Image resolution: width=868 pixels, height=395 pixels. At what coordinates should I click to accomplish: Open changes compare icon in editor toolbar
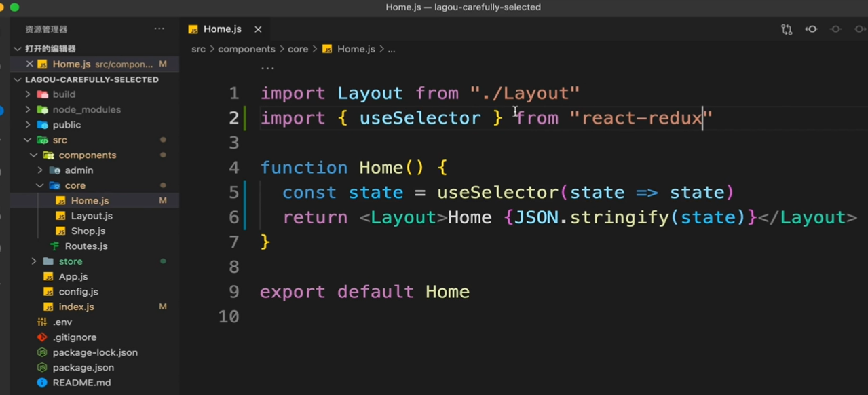787,29
